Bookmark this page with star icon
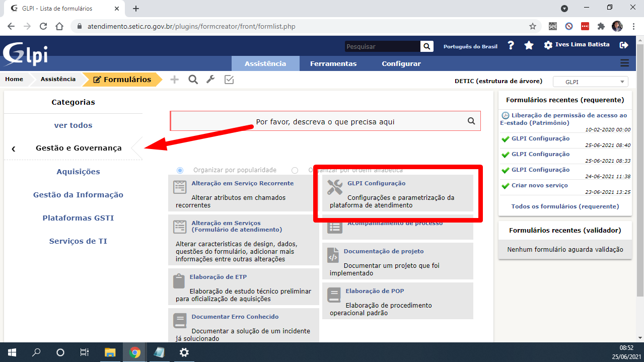This screenshot has width=644, height=362. (533, 26)
